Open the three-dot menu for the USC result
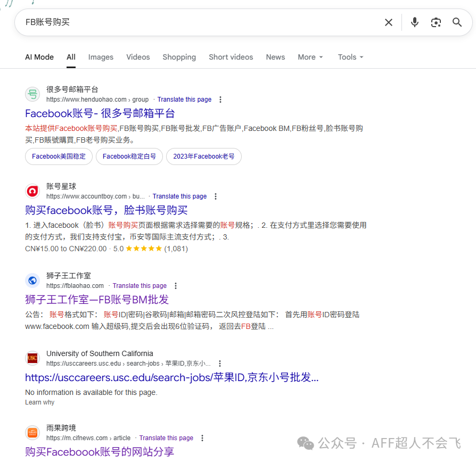 pyautogui.click(x=220, y=362)
